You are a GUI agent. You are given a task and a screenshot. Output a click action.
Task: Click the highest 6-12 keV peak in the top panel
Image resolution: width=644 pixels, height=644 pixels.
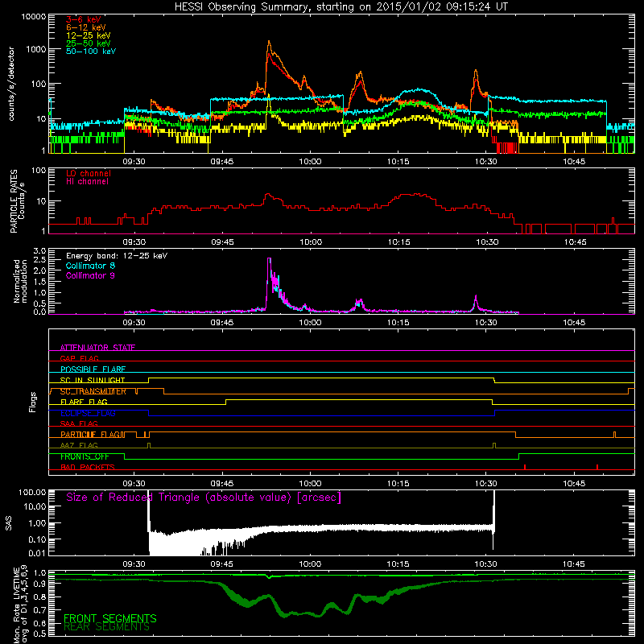[269, 42]
